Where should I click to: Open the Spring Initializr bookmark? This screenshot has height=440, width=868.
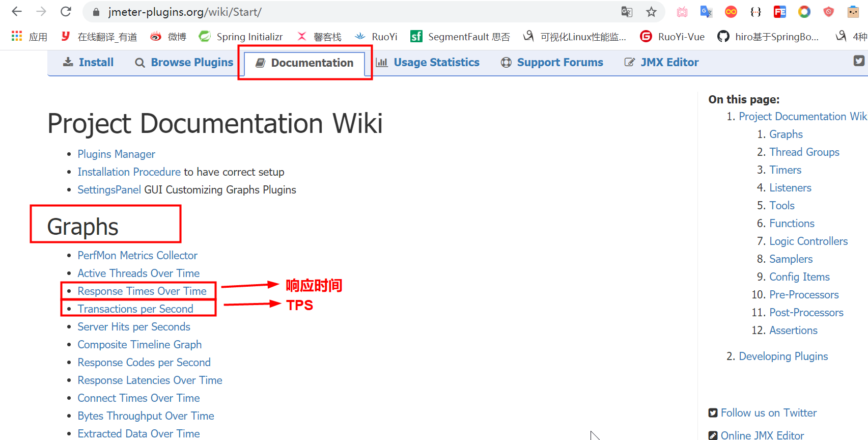click(x=241, y=36)
